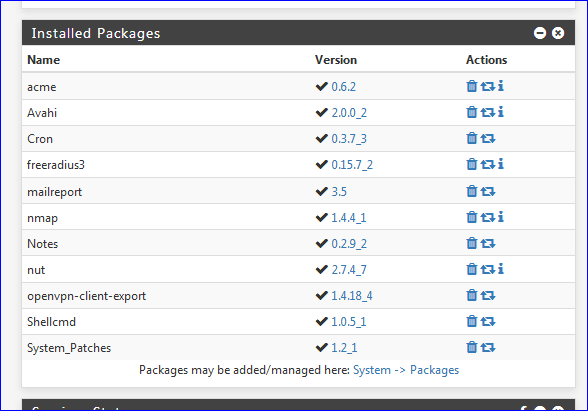
Task: Remove the mailreport package
Action: point(471,191)
